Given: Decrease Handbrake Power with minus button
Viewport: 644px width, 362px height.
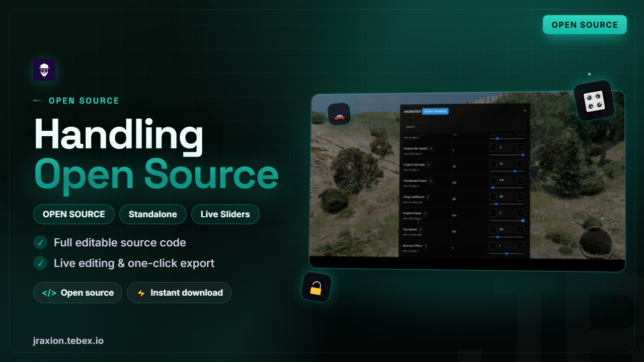Looking at the screenshot, I should point(493,180).
